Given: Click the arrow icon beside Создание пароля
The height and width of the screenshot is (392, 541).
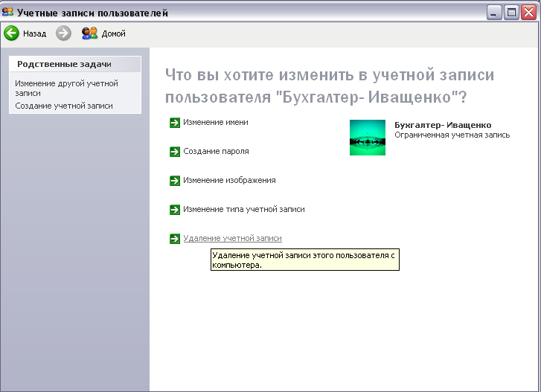Looking at the screenshot, I should [175, 152].
